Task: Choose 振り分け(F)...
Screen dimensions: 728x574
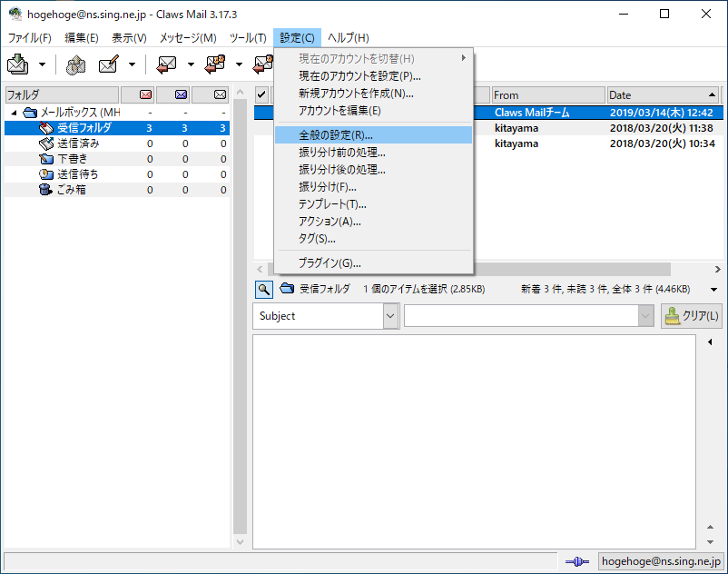Action: pyautogui.click(x=373, y=187)
